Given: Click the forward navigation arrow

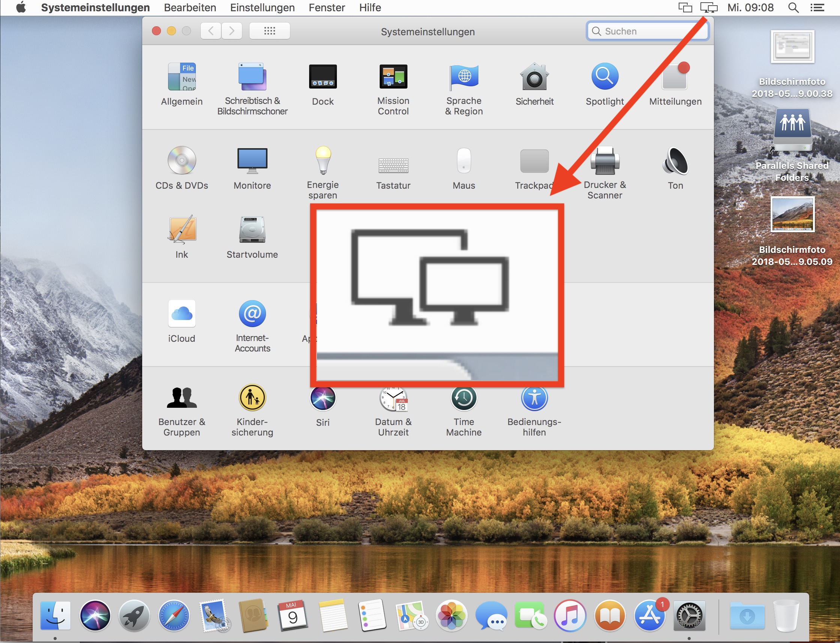Looking at the screenshot, I should (x=231, y=31).
